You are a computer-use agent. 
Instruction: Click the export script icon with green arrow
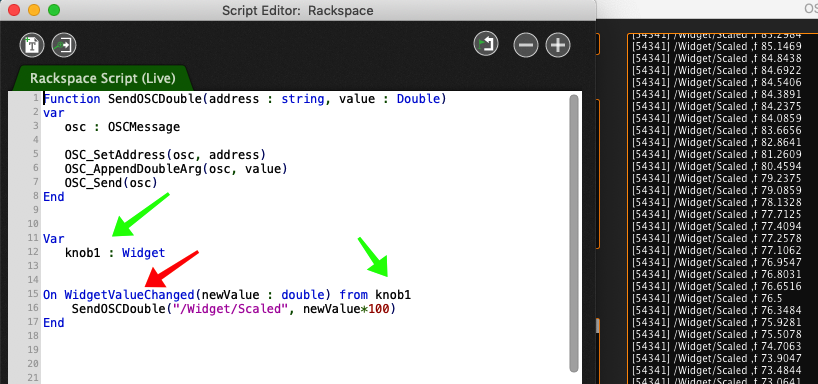click(x=64, y=45)
